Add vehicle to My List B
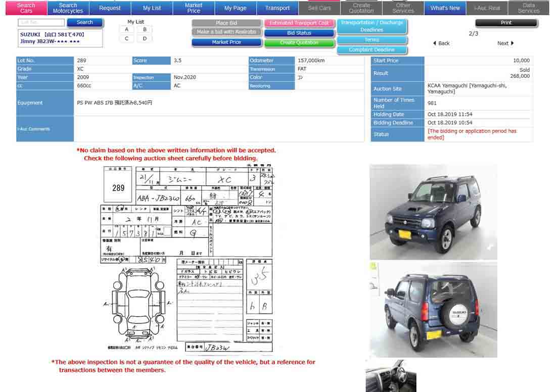The height and width of the screenshot is (392, 556). [145, 29]
